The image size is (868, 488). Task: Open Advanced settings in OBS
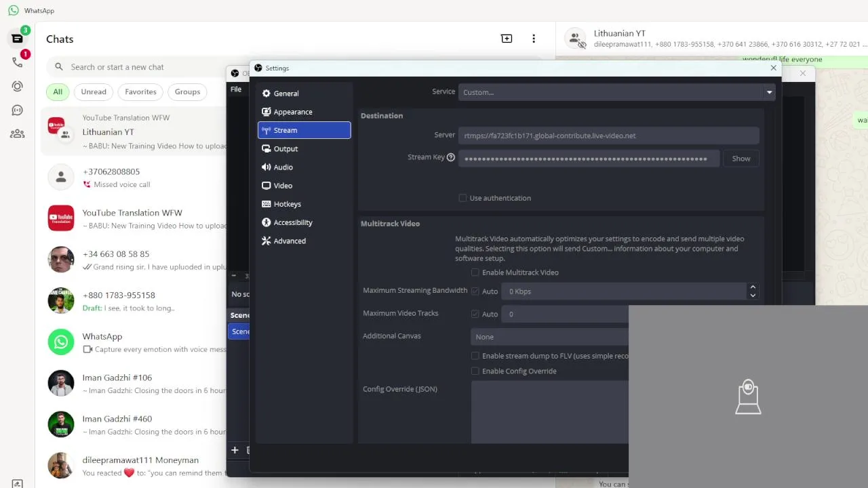click(x=304, y=241)
